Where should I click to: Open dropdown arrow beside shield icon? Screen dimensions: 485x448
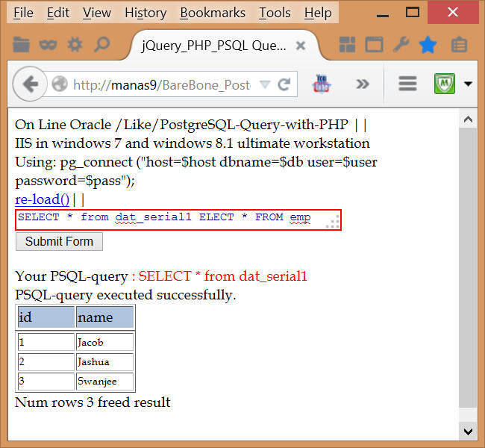click(x=468, y=84)
